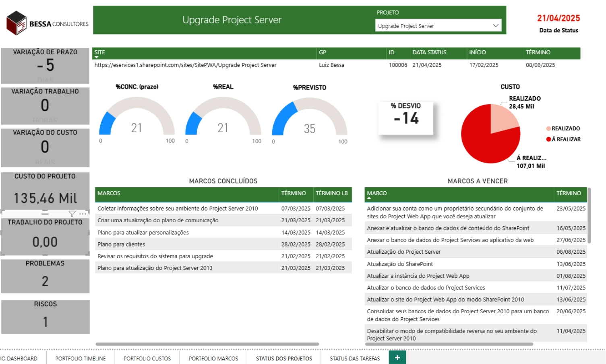The height and width of the screenshot is (364, 606).
Task: Select row 'Plano para clientes'
Action: 223,244
